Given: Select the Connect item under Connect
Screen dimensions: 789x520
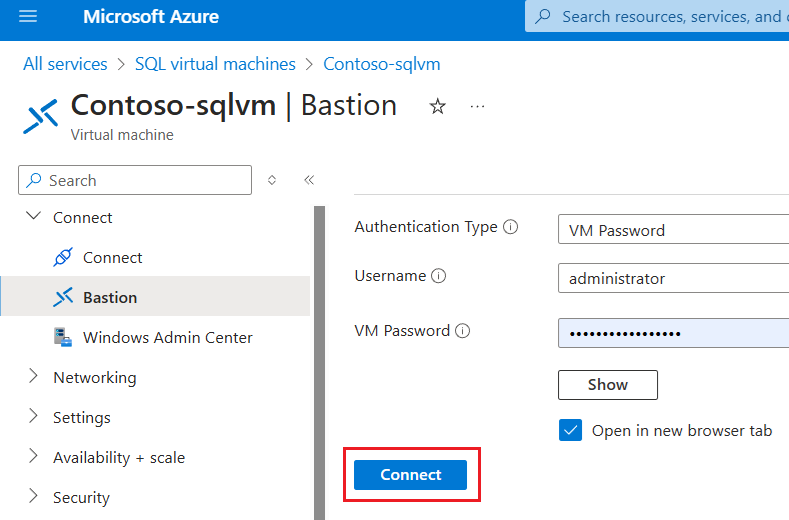Looking at the screenshot, I should (x=112, y=257).
